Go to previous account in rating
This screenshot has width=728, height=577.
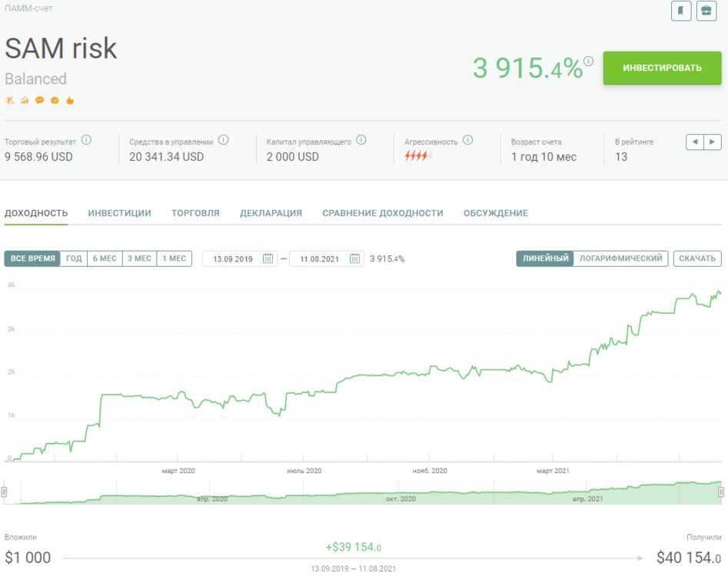(695, 142)
